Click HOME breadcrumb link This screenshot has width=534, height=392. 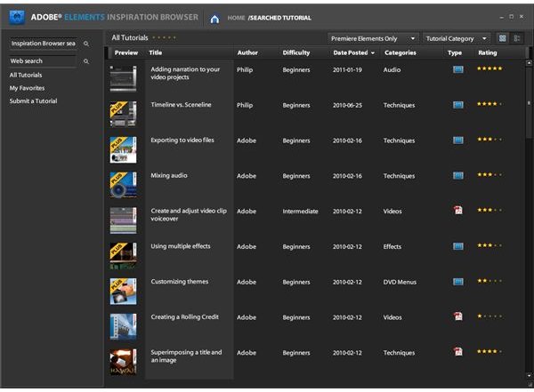click(x=236, y=18)
